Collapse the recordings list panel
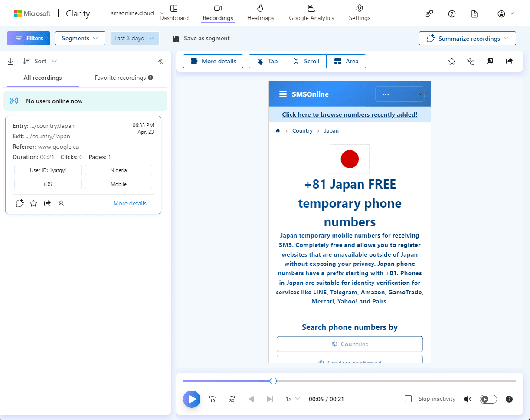The width and height of the screenshot is (530, 420). (x=160, y=61)
